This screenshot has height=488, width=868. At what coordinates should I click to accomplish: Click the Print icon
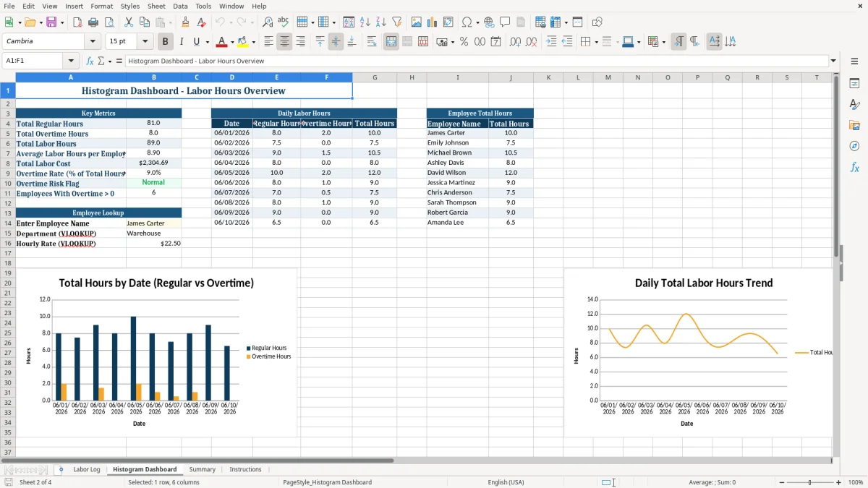pyautogui.click(x=93, y=22)
